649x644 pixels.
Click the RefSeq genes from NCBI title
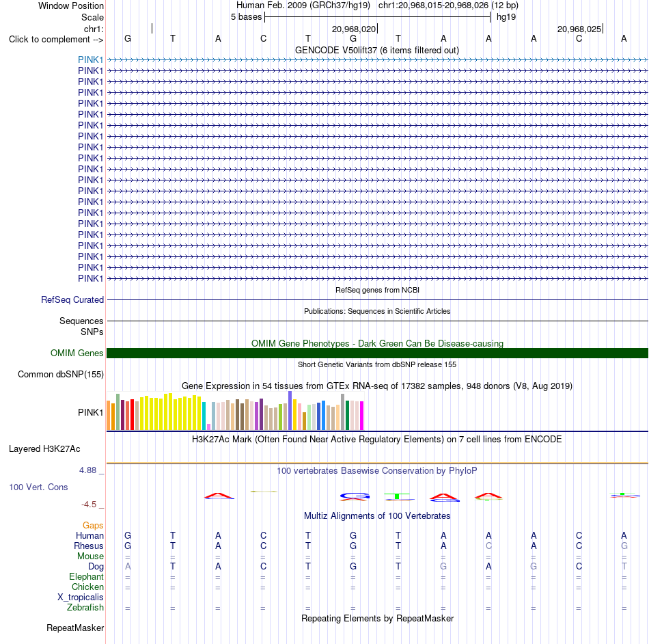(377, 290)
